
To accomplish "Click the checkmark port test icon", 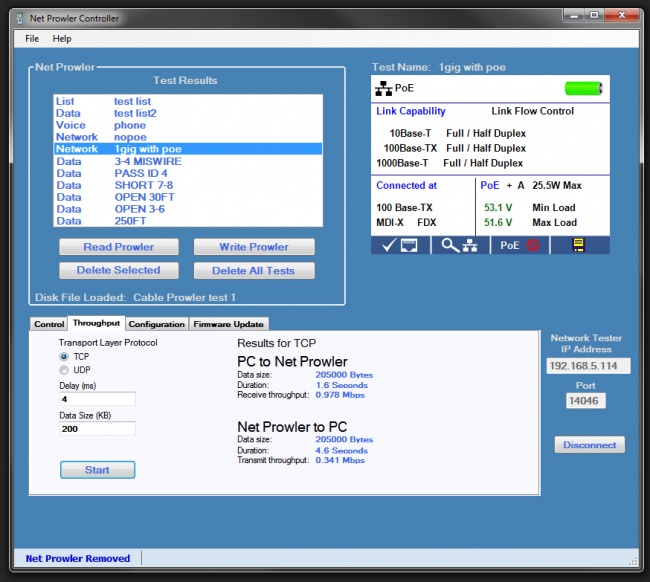I will point(400,245).
